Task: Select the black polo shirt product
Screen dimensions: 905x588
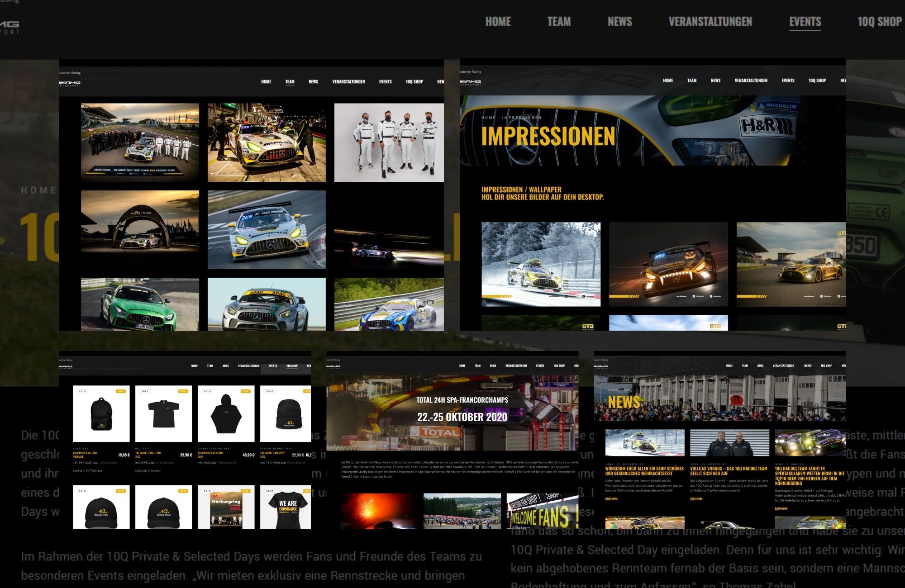Action: pyautogui.click(x=163, y=413)
